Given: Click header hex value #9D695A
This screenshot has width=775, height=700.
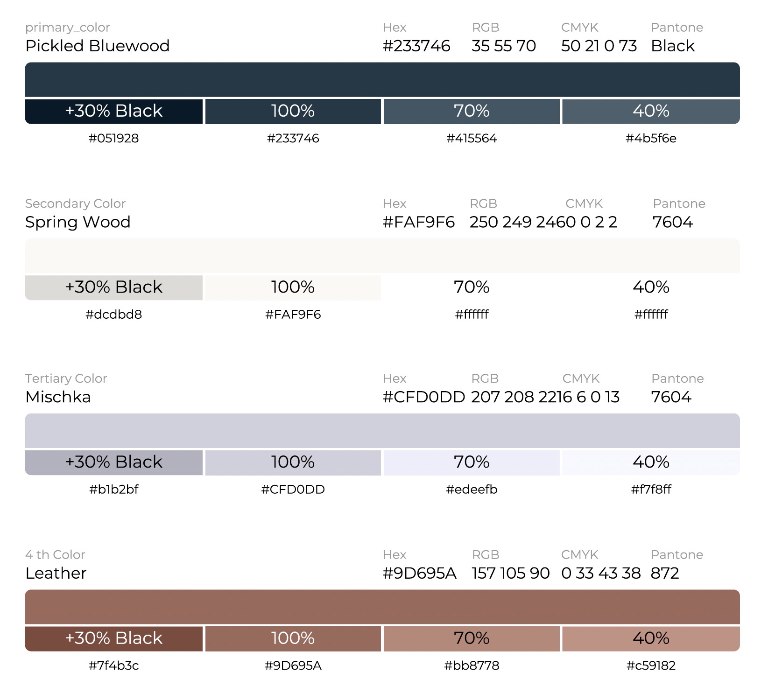Looking at the screenshot, I should click(x=419, y=573).
